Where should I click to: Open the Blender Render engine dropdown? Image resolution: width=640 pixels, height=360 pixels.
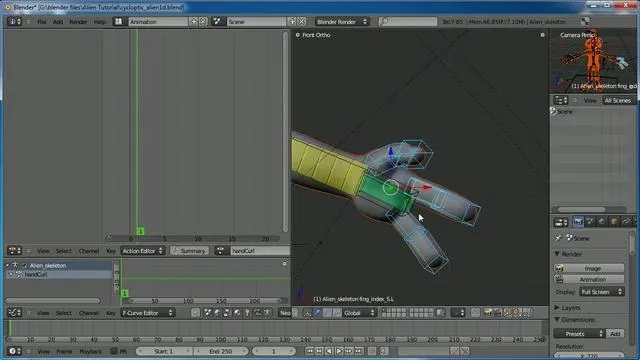pos(342,22)
